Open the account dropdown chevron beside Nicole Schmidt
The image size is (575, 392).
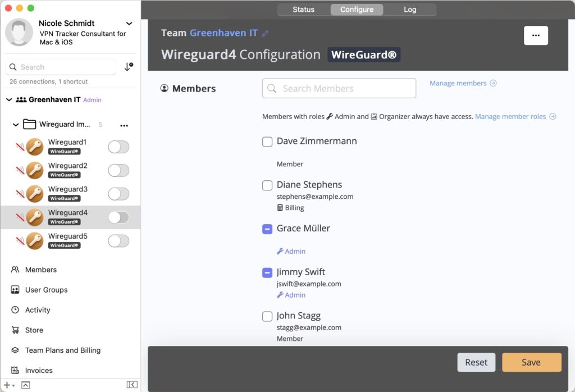coord(129,24)
